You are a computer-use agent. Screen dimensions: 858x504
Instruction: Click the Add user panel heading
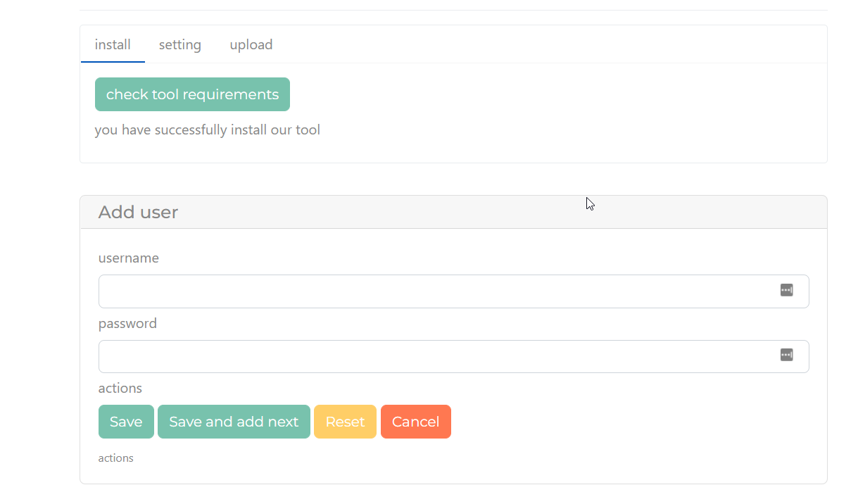[138, 212]
